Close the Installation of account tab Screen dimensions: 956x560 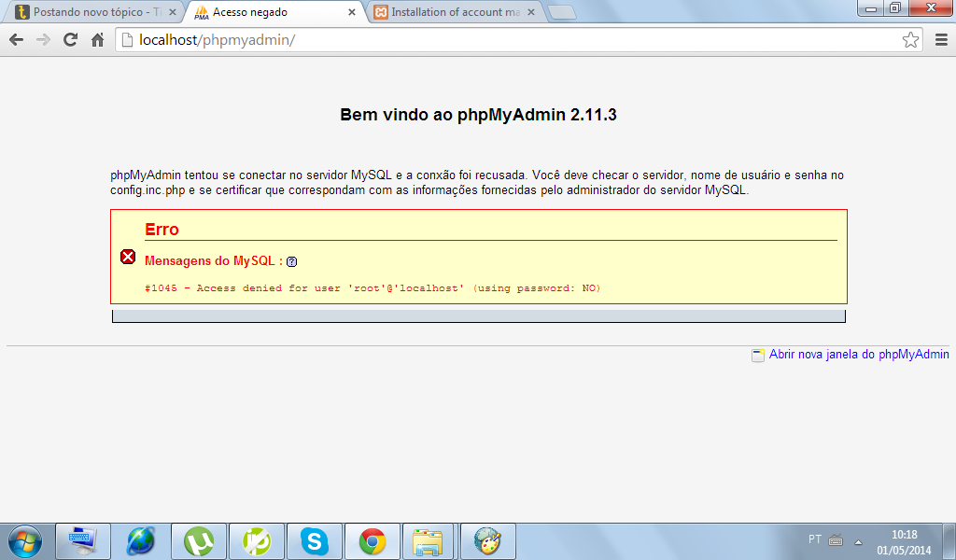[x=531, y=12]
